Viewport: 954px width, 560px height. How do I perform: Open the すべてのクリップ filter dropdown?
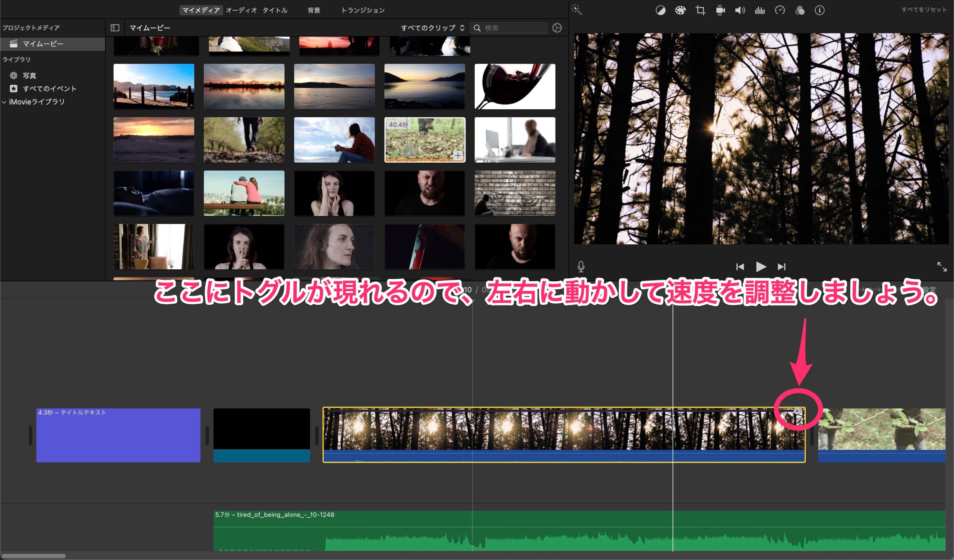432,28
